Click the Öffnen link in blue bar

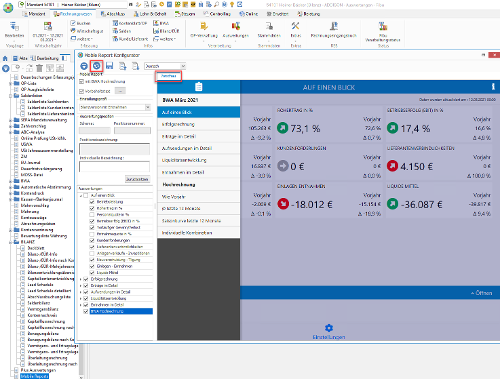[x=481, y=293]
